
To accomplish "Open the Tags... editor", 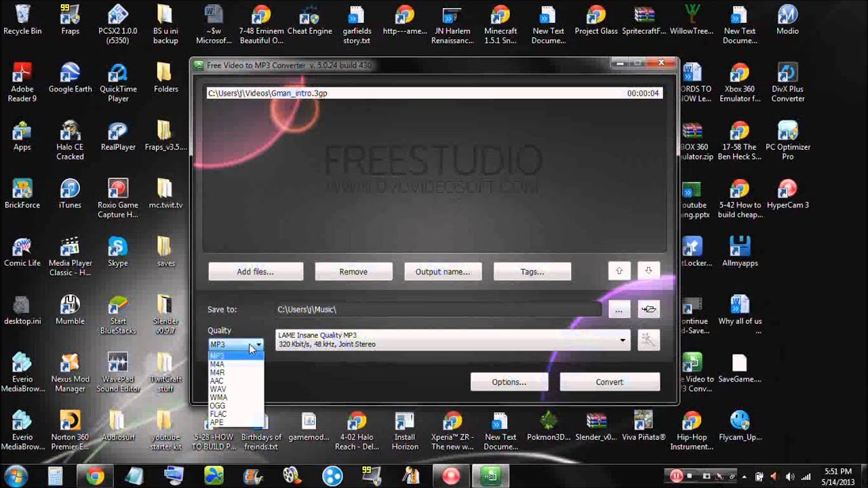I will [532, 272].
